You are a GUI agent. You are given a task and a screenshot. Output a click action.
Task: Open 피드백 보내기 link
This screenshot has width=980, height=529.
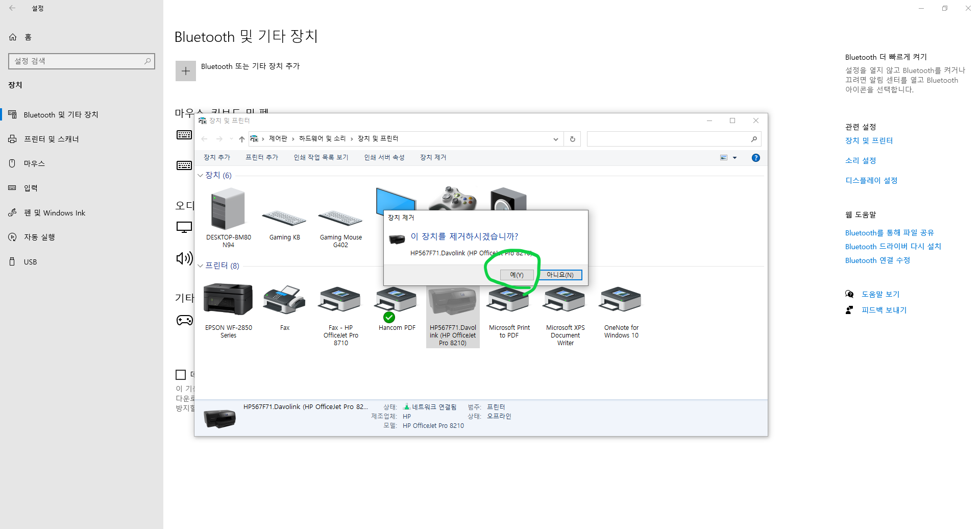(884, 310)
